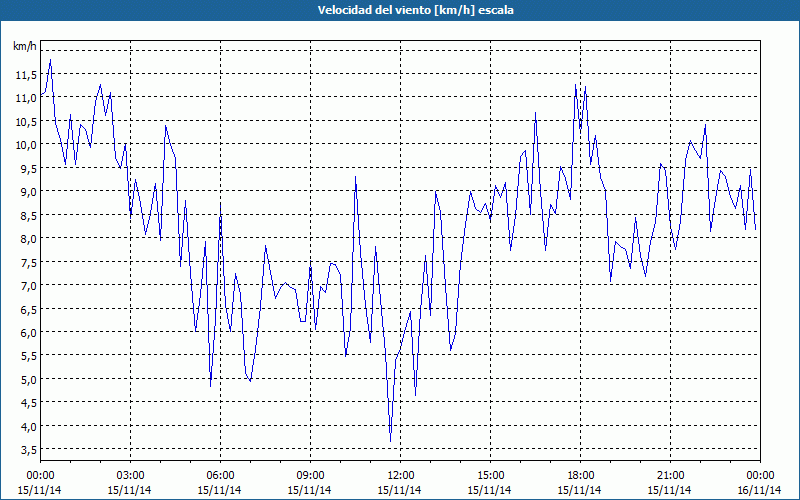
Task: Click the 06:00 time axis label
Action: point(220,476)
